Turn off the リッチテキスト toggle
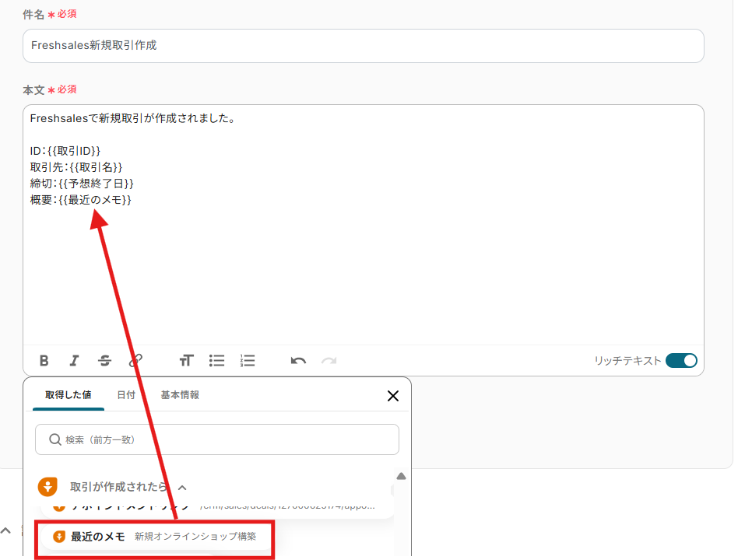Viewport: 752px width, 560px height. pos(681,360)
